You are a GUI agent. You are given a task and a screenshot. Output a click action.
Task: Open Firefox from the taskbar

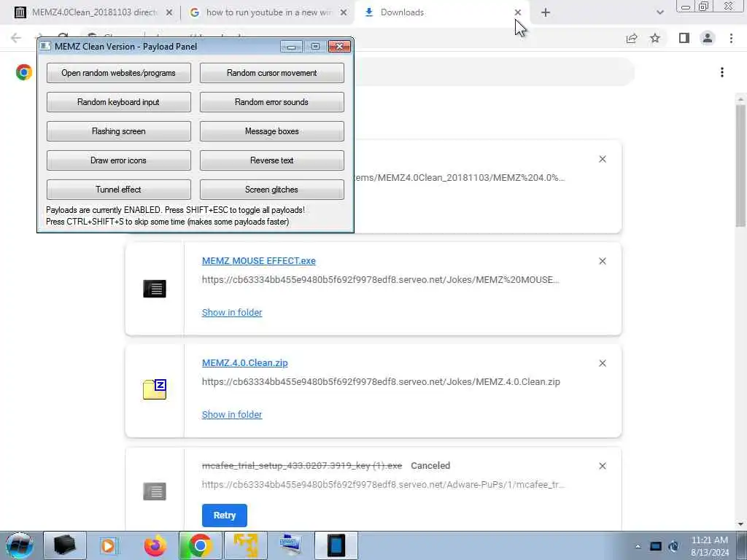(155, 545)
